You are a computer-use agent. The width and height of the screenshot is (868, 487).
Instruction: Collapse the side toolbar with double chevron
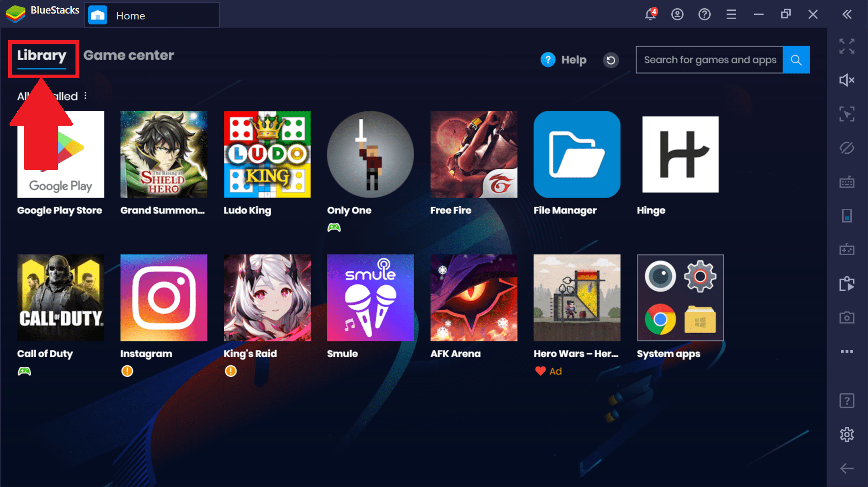[847, 14]
